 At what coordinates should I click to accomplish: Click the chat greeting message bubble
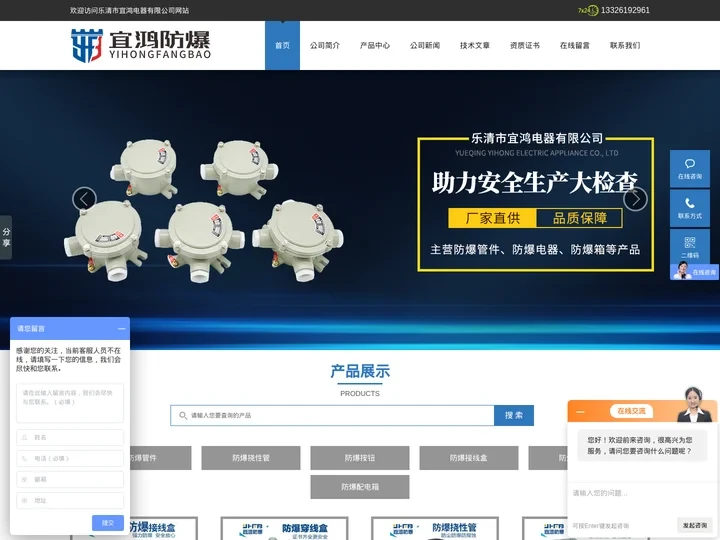(642, 445)
